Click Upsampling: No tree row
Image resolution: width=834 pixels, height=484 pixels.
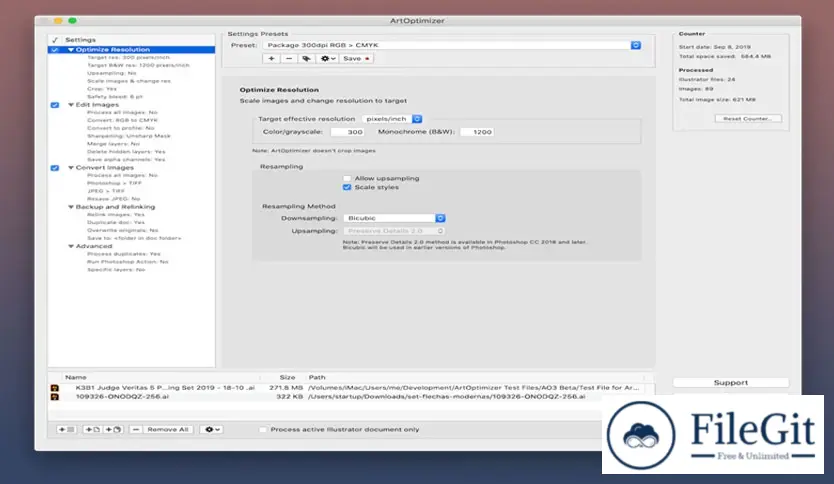(x=112, y=73)
